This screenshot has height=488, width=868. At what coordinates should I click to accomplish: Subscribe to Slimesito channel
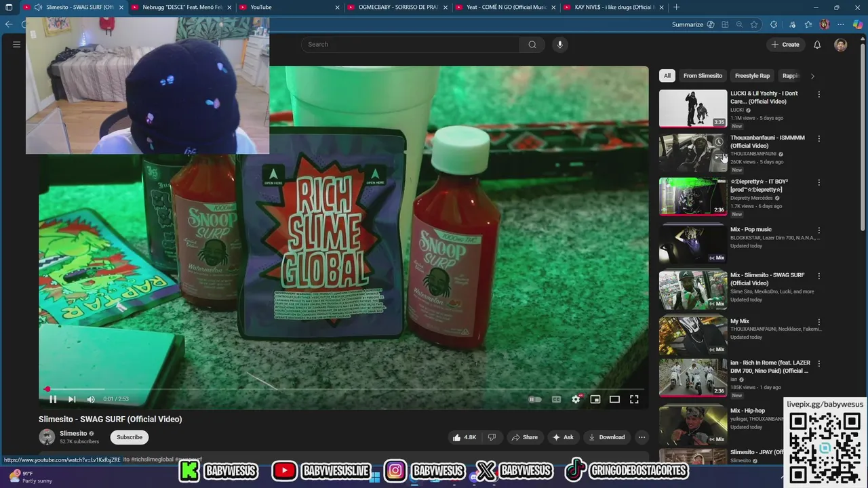pos(130,437)
